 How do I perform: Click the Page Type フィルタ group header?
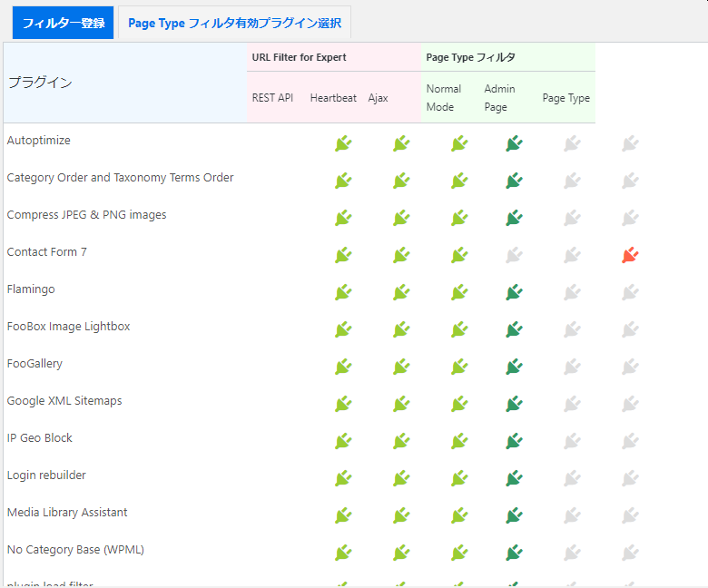[470, 57]
